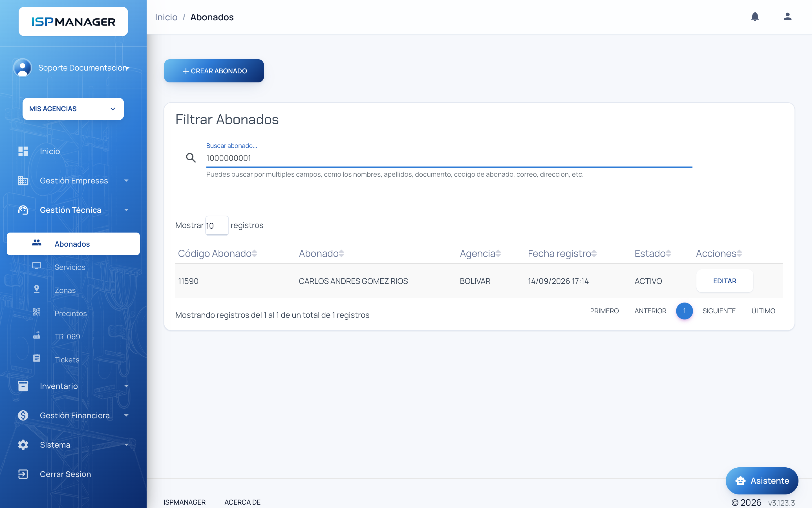
Task: Click the Zonas map pin icon
Action: coord(37,289)
